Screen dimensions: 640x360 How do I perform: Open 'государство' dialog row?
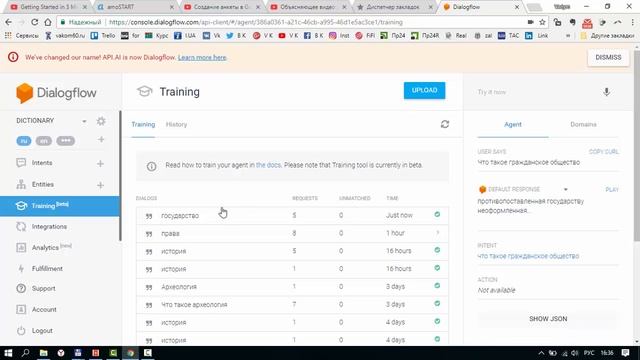(292, 215)
